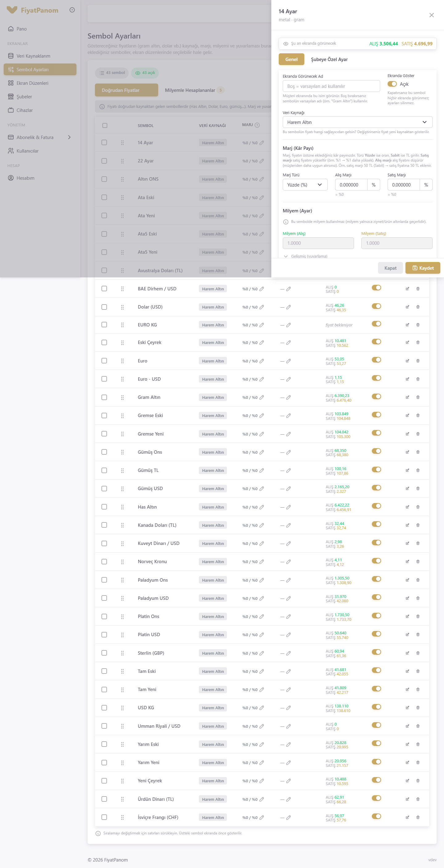
Task: Click the Kanada Doları (TL) name
Action: [x=157, y=525]
